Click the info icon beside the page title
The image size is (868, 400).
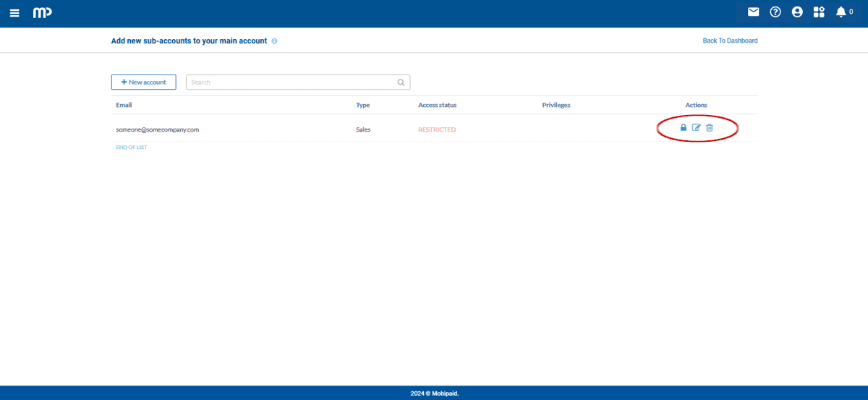[274, 41]
